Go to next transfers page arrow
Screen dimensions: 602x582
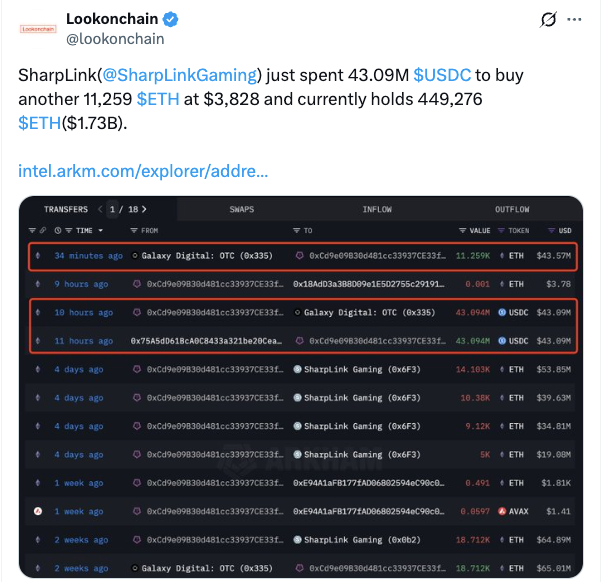coord(146,210)
